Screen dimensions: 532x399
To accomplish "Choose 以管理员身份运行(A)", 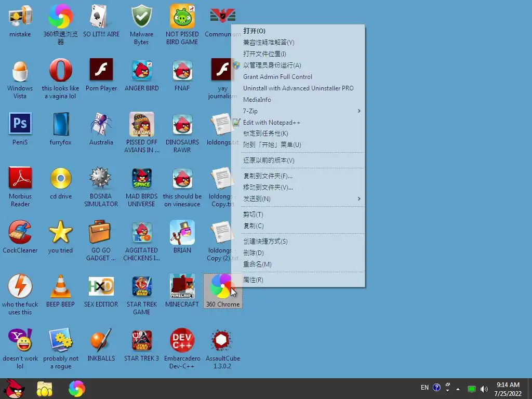I will 298,65.
